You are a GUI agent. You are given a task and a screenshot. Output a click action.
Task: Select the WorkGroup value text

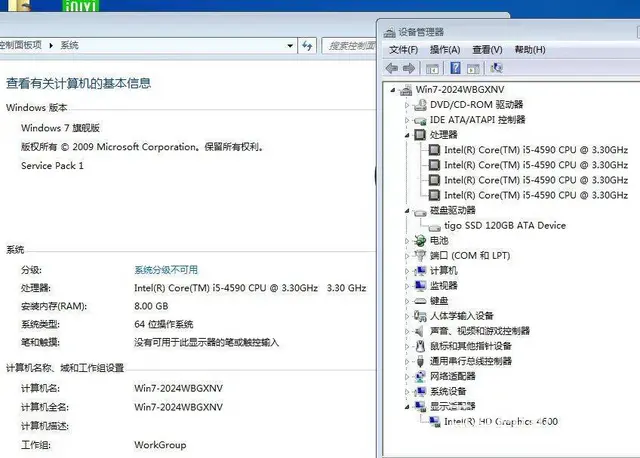[160, 445]
